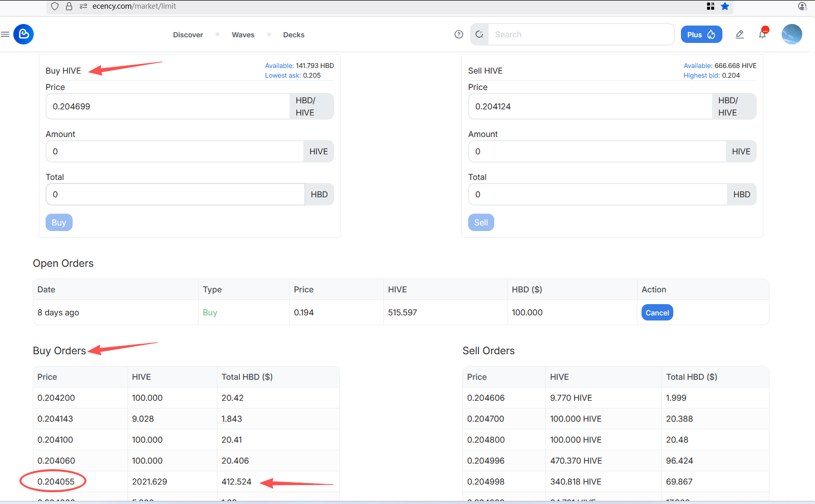
Task: Select sell order price 0.204700
Action: 486,419
